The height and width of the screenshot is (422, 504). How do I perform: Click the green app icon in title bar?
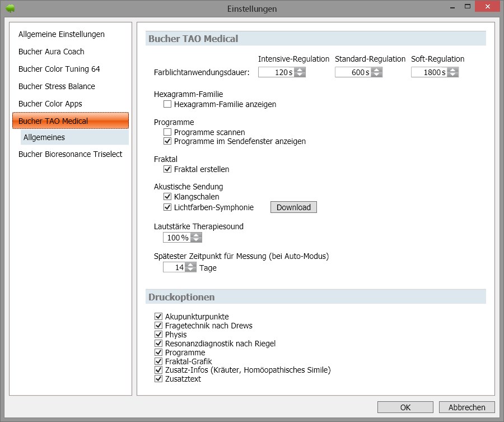coord(10,8)
